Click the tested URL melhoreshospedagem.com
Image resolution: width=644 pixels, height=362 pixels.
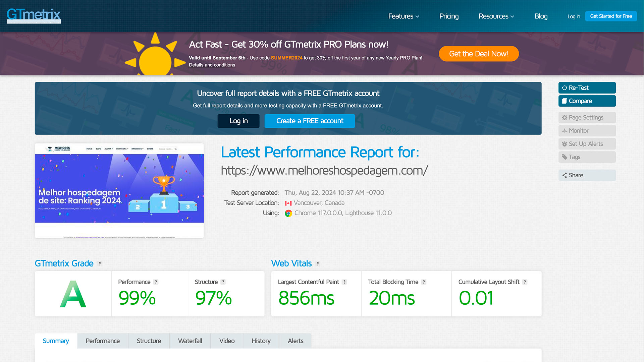pyautogui.click(x=324, y=171)
